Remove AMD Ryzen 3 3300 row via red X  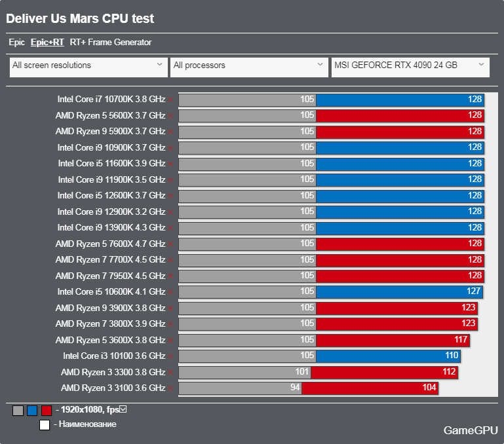point(170,373)
